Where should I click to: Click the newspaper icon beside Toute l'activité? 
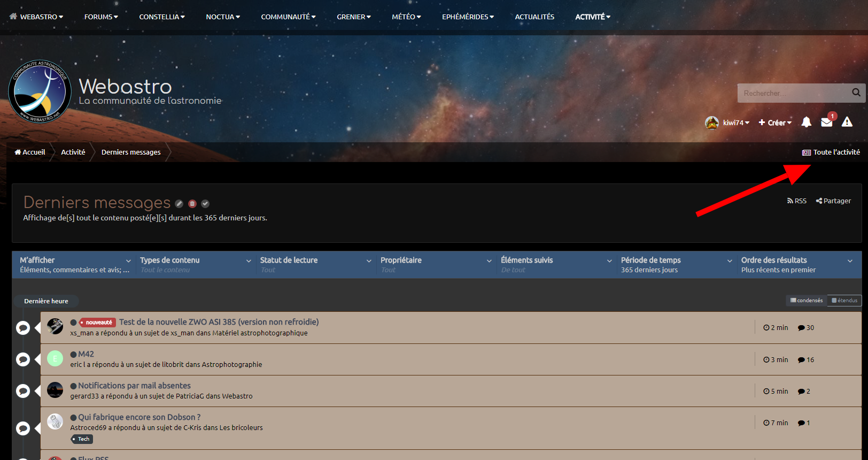(807, 152)
